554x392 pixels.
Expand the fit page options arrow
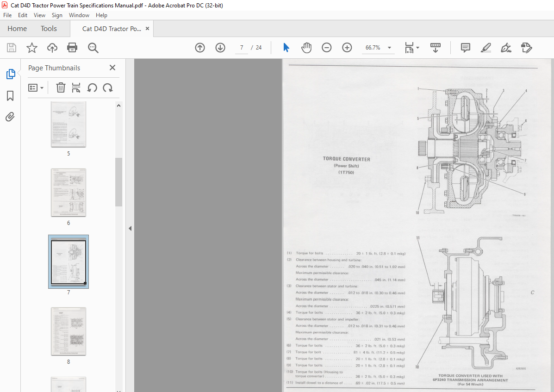[x=417, y=48]
